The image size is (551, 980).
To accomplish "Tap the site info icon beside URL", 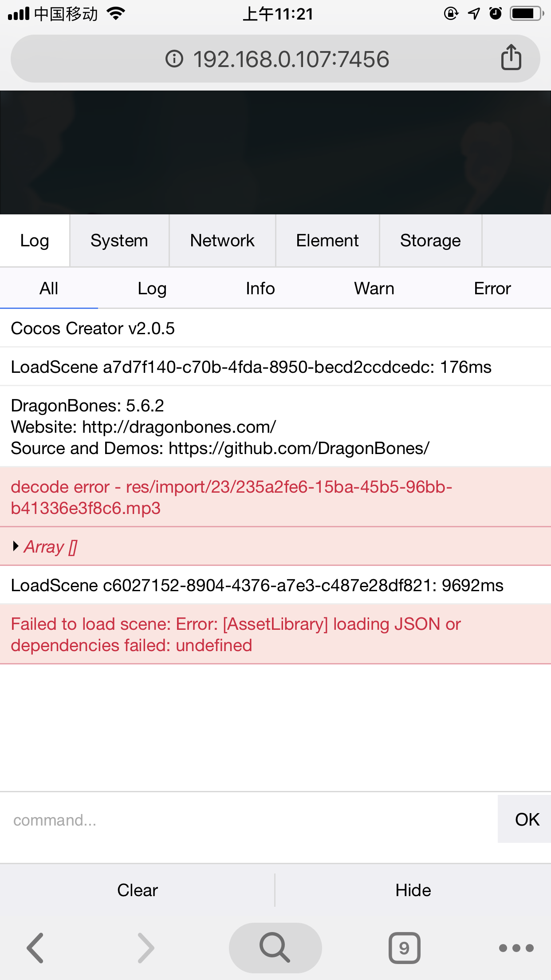I will (174, 59).
